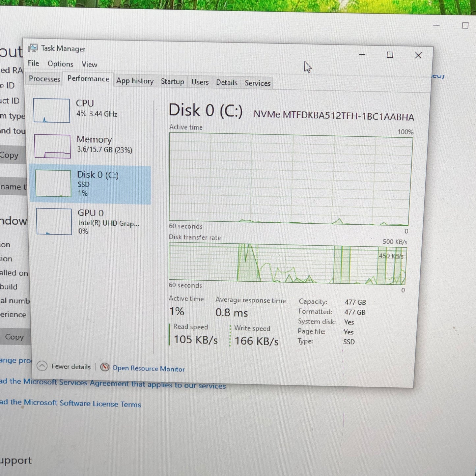
Task: Click the Memory 3.6/15.7 GB (23%) text
Action: point(104,144)
